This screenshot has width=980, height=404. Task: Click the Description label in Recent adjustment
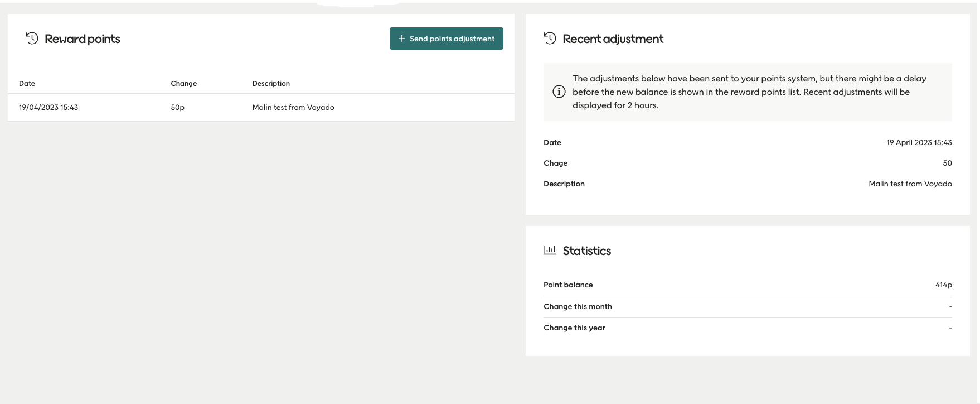564,184
